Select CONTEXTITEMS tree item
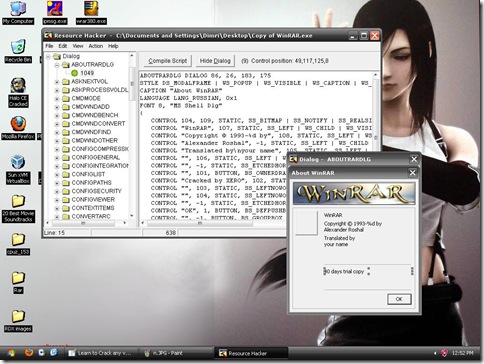Viewport: 484px width, 364px height. (93, 208)
